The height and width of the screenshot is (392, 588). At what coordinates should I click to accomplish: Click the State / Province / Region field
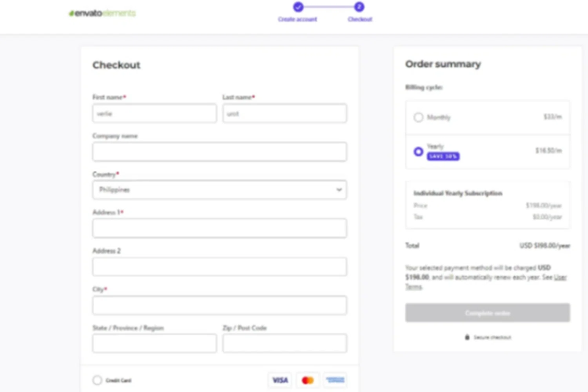click(154, 343)
